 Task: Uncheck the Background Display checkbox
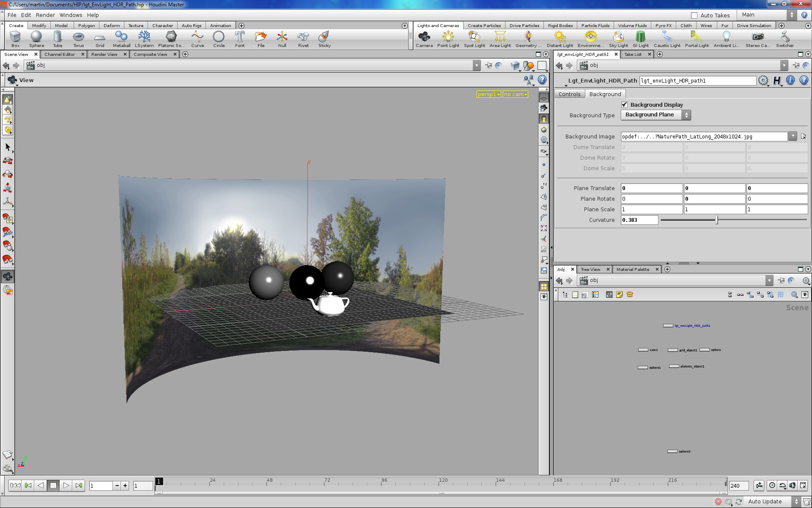625,105
